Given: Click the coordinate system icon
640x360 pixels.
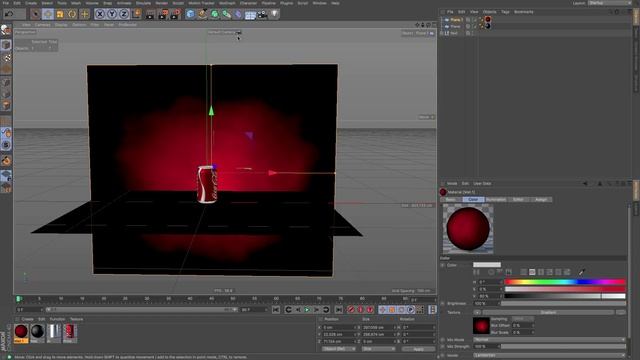Looking at the screenshot, I should (x=137, y=14).
